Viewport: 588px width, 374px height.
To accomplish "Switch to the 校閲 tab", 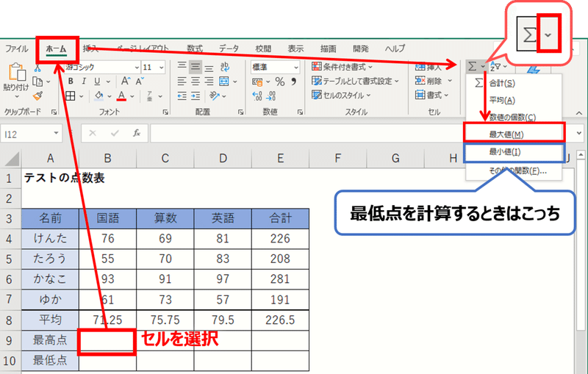I will [x=263, y=48].
